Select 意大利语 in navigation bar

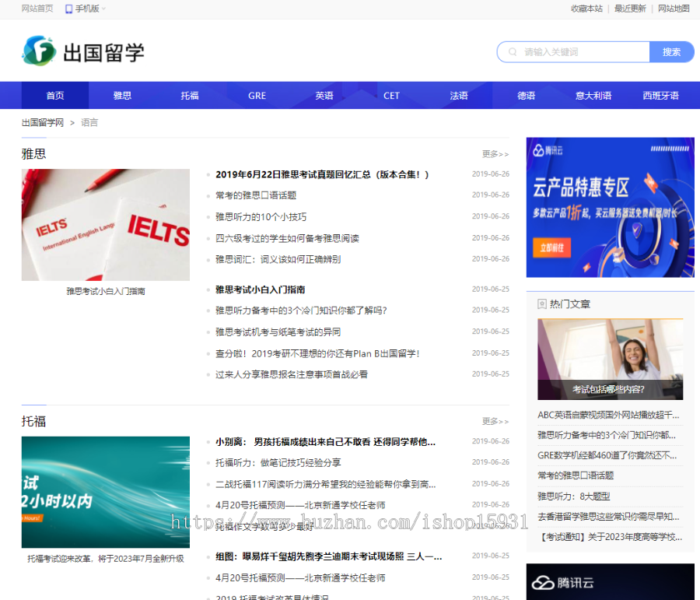(593, 95)
